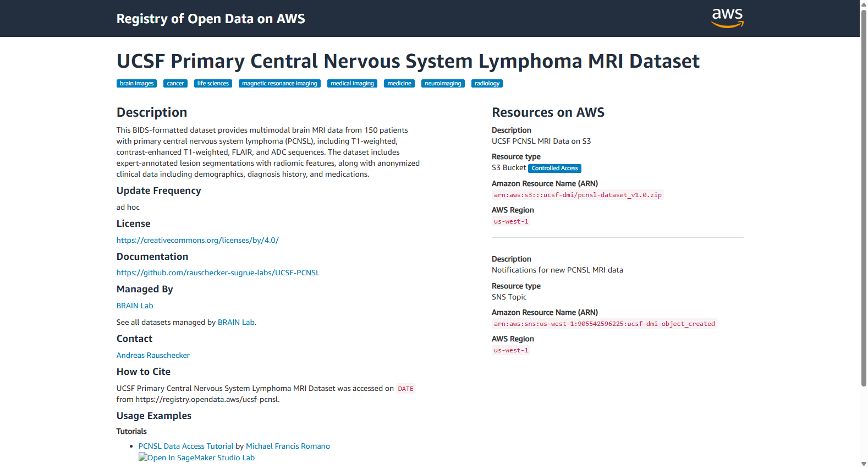Open the Creative Commons license link
The height and width of the screenshot is (468, 868).
197,240
